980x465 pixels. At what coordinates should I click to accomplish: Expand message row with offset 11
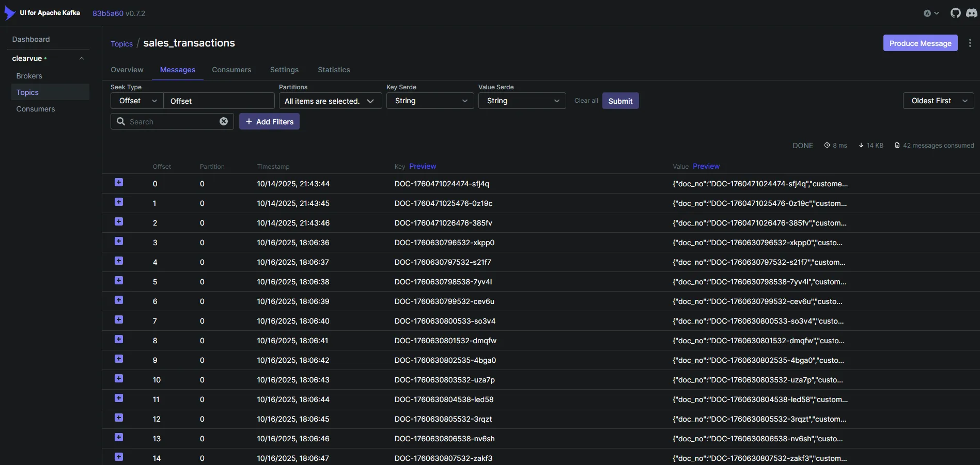point(119,398)
